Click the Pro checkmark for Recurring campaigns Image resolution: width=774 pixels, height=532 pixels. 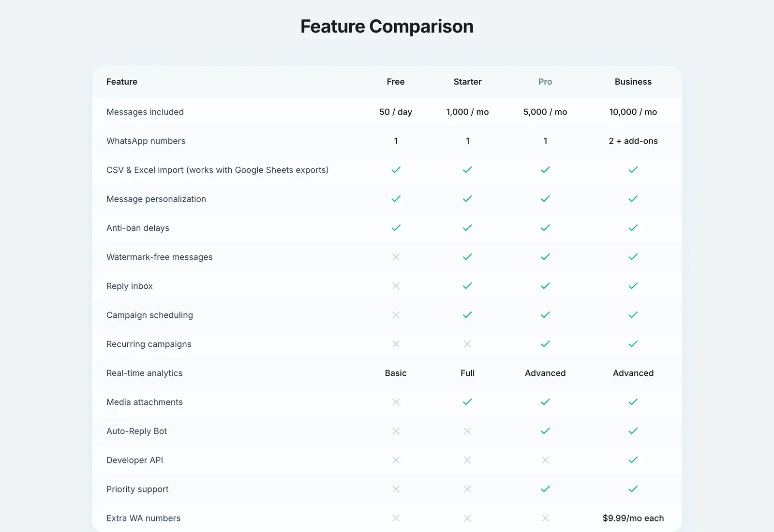[x=545, y=344]
